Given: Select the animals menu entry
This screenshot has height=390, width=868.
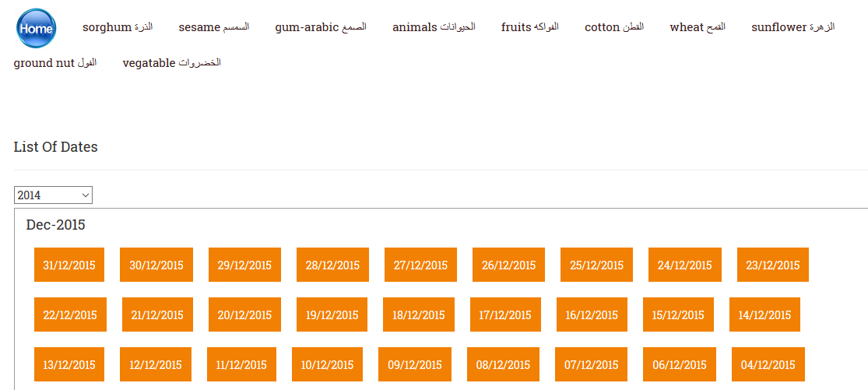Looking at the screenshot, I should tap(434, 27).
